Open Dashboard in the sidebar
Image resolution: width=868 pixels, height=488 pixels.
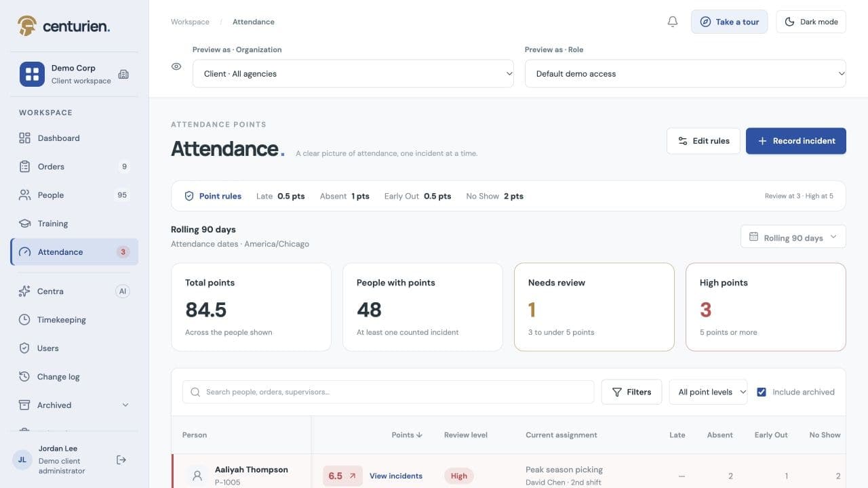pyautogui.click(x=75, y=138)
